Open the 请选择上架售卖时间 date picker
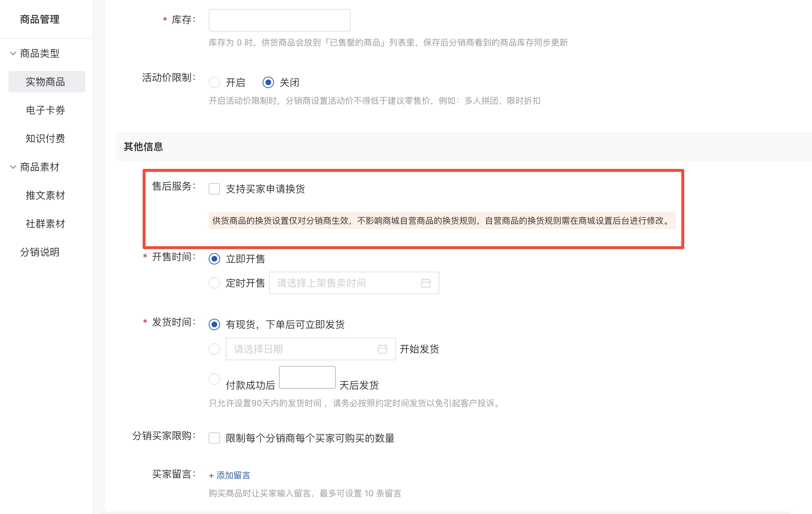The width and height of the screenshot is (812, 514). point(354,283)
